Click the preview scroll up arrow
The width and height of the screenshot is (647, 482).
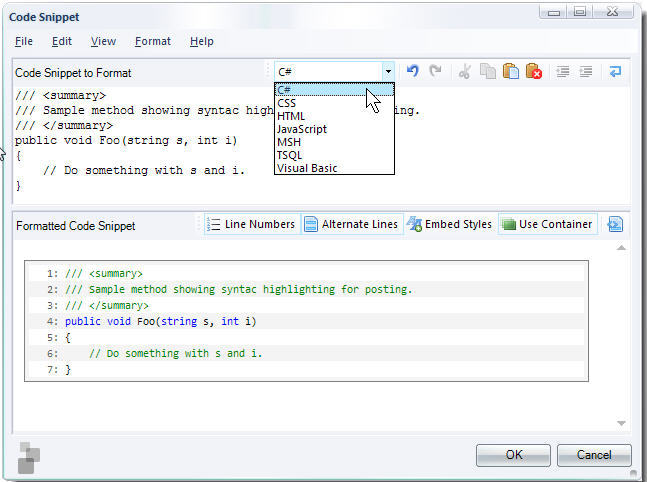pyautogui.click(x=621, y=248)
